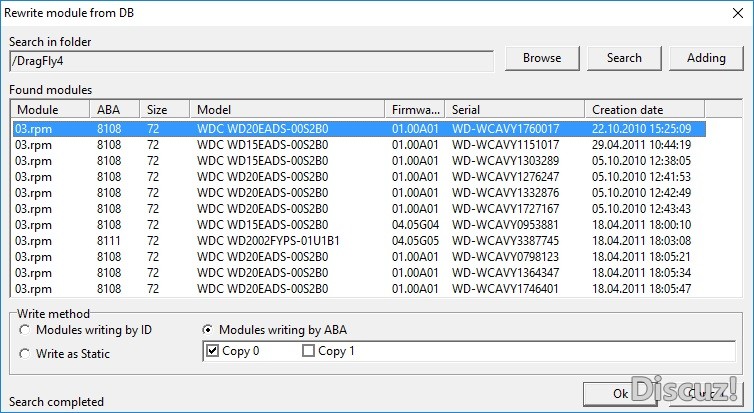Viewport: 754px width, 413px height.
Task: Select Modules writing by ABA option
Action: tap(208, 329)
